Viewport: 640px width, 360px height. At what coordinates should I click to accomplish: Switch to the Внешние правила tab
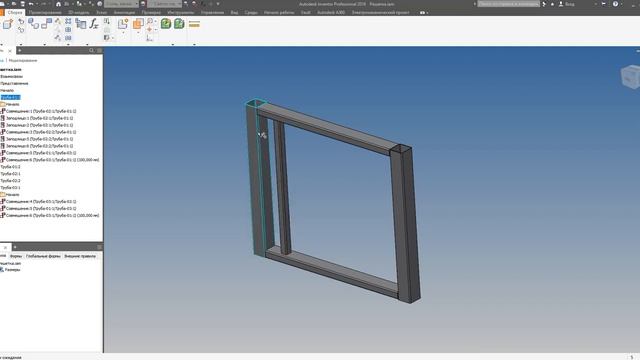coord(80,256)
